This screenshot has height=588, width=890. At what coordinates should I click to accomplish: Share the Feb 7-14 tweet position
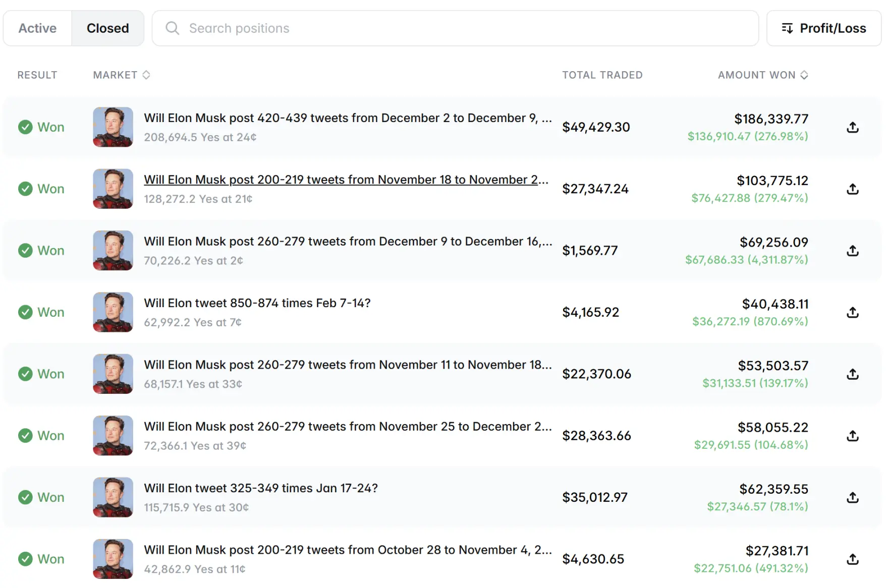852,312
